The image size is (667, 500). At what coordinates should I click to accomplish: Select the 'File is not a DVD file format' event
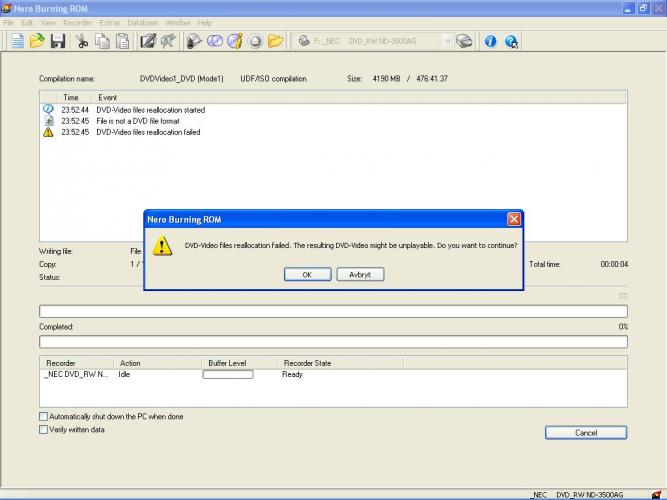click(138, 121)
